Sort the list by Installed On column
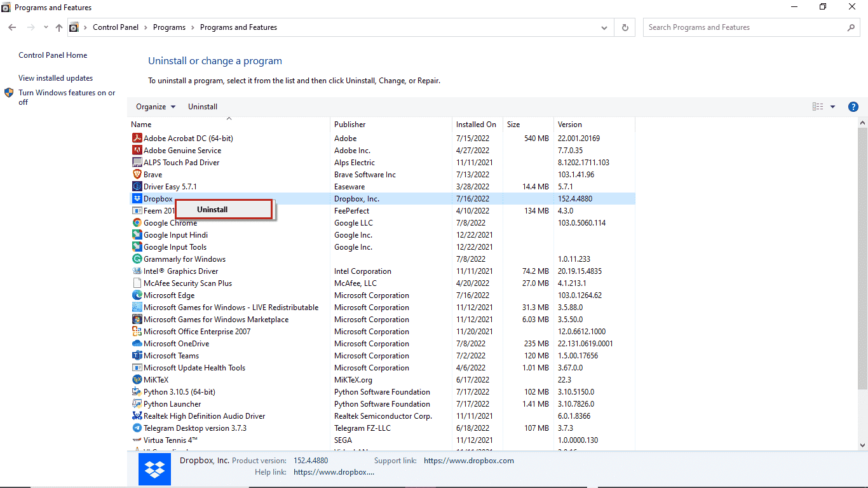Viewport: 868px width, 488px height. (477, 124)
